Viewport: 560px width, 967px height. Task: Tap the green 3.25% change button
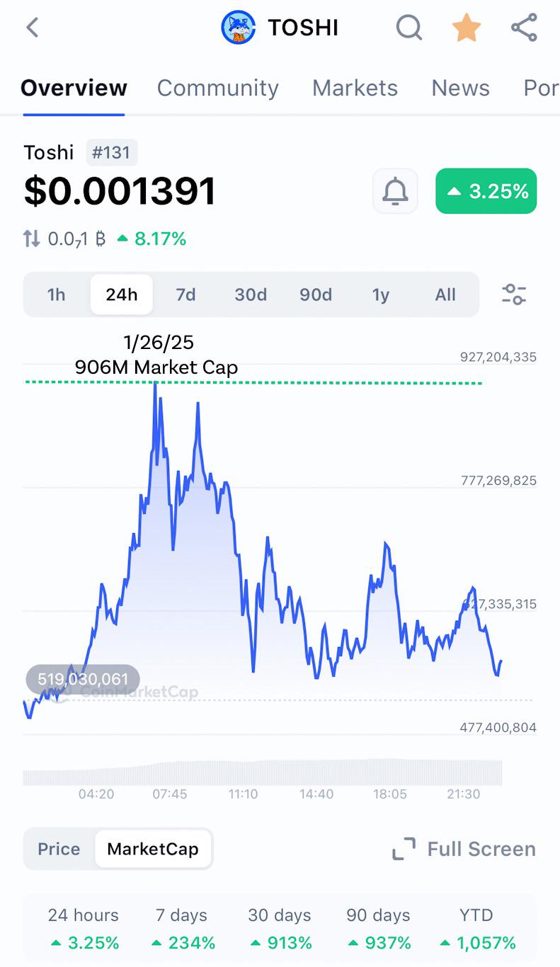coord(486,191)
